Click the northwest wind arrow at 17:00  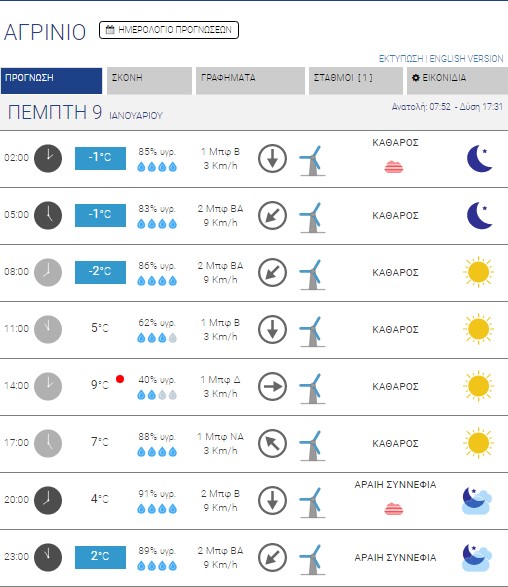[x=273, y=443]
